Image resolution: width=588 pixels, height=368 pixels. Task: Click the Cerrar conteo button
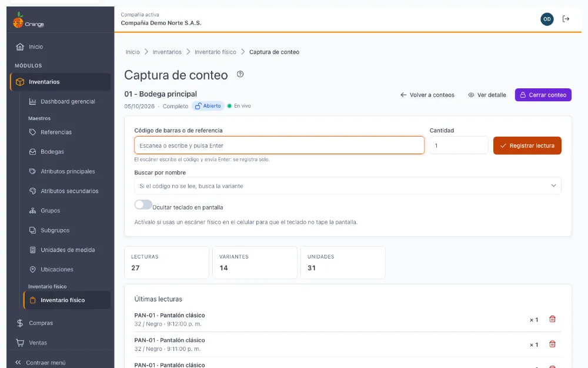click(x=543, y=95)
